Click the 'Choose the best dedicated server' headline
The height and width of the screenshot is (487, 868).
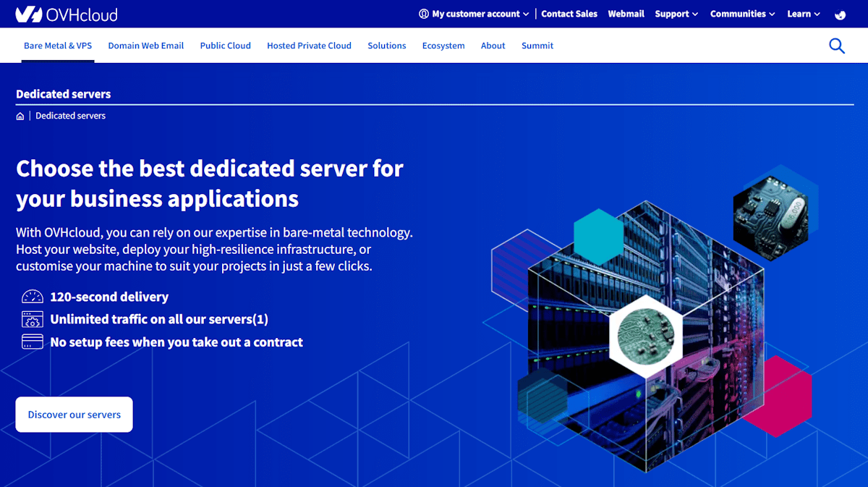pyautogui.click(x=210, y=183)
